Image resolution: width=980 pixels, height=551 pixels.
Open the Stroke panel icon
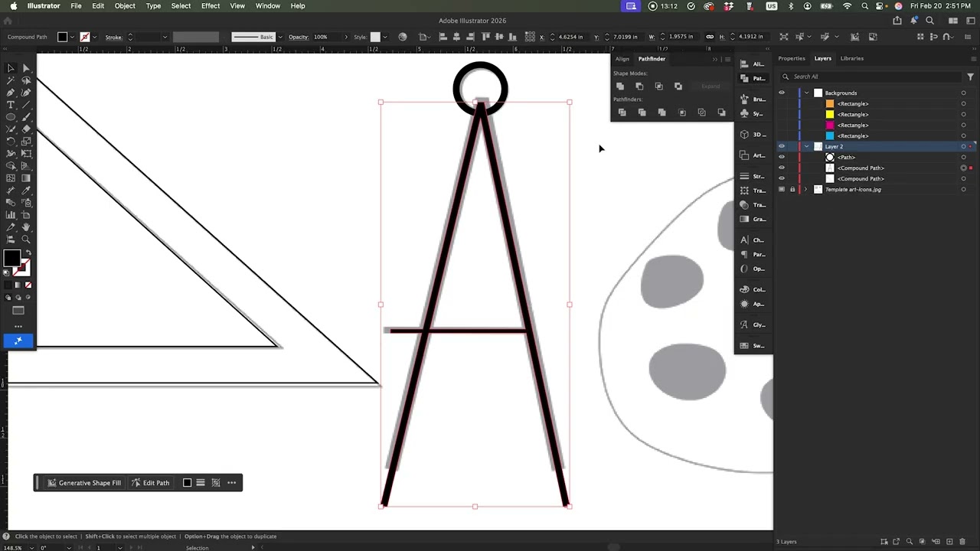(744, 176)
